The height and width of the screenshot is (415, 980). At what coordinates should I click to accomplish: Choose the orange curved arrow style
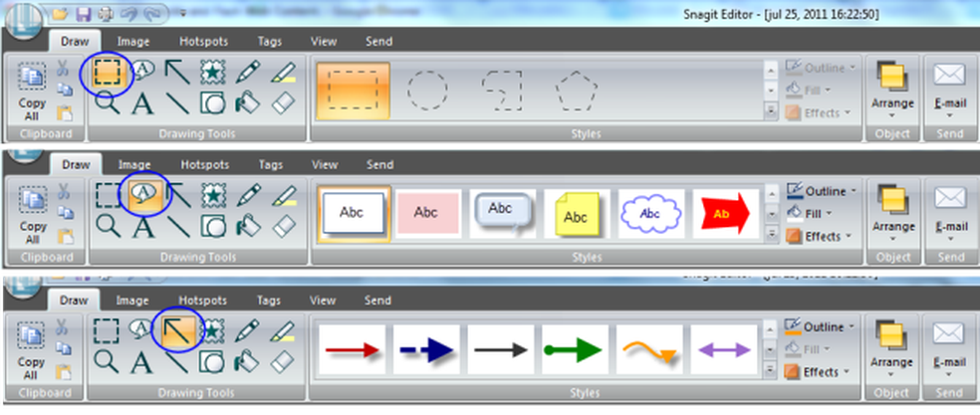(649, 350)
